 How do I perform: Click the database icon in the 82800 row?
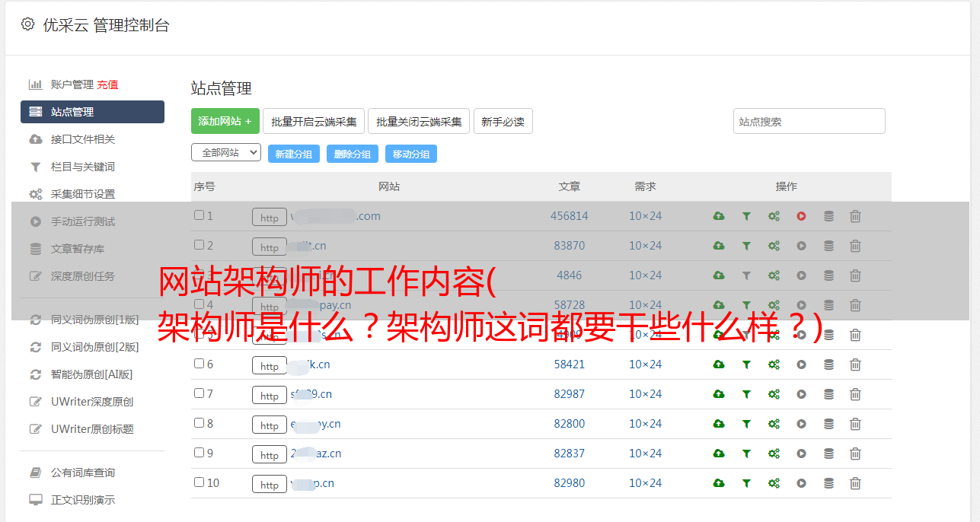pos(828,424)
